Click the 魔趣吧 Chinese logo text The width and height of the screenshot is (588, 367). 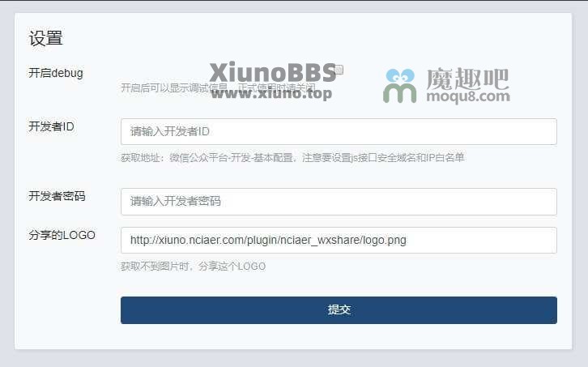tap(467, 79)
